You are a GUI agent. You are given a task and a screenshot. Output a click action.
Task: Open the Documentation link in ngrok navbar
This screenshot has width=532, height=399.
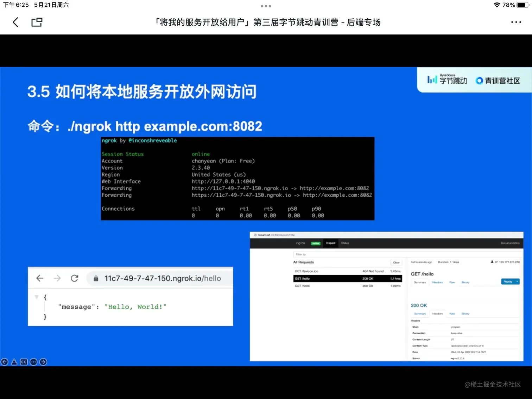click(510, 243)
